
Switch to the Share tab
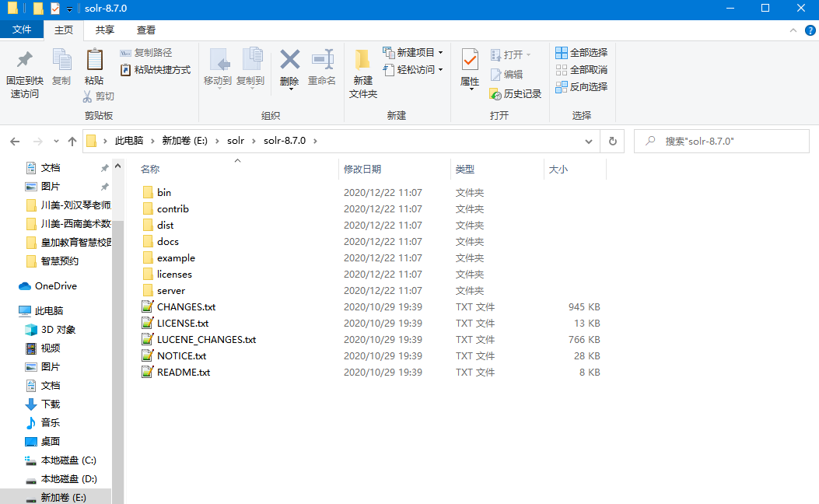(104, 30)
